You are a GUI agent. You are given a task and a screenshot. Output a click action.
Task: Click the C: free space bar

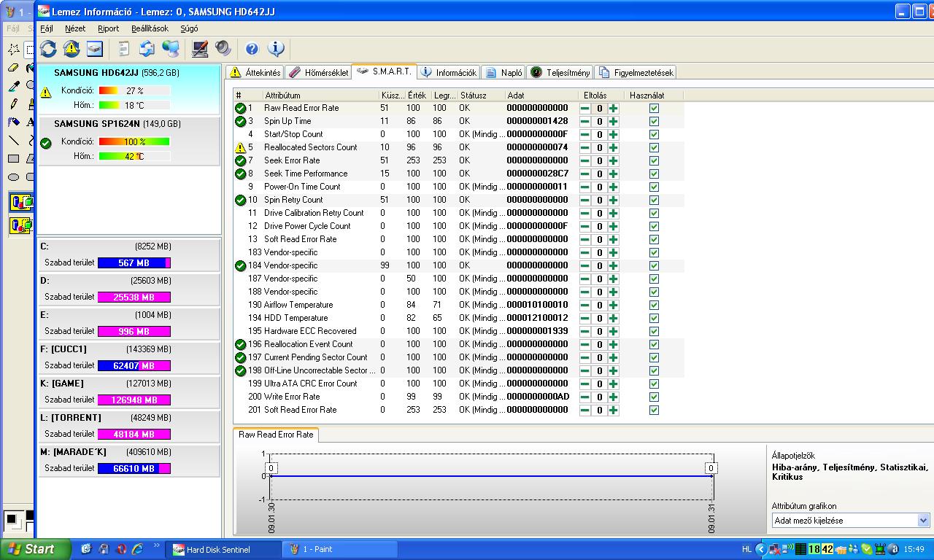click(134, 263)
